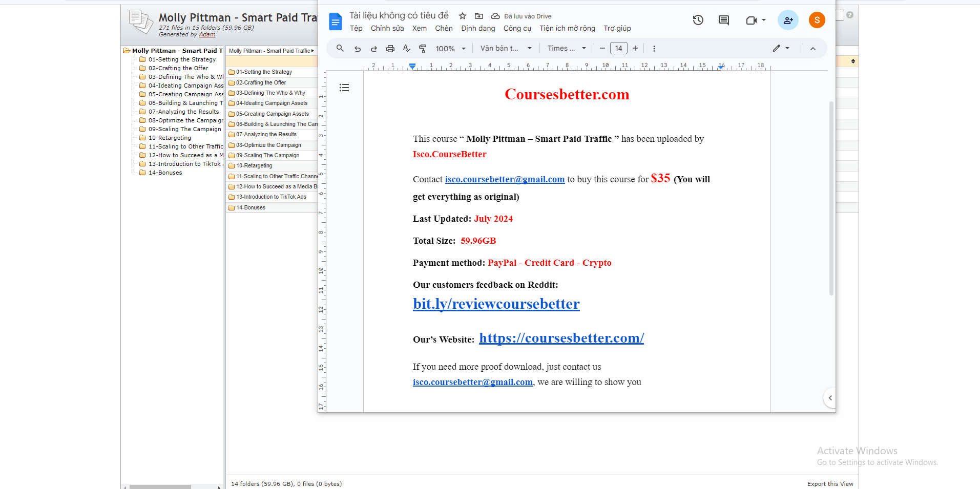Click the right indent marker on the ruler

(721, 67)
